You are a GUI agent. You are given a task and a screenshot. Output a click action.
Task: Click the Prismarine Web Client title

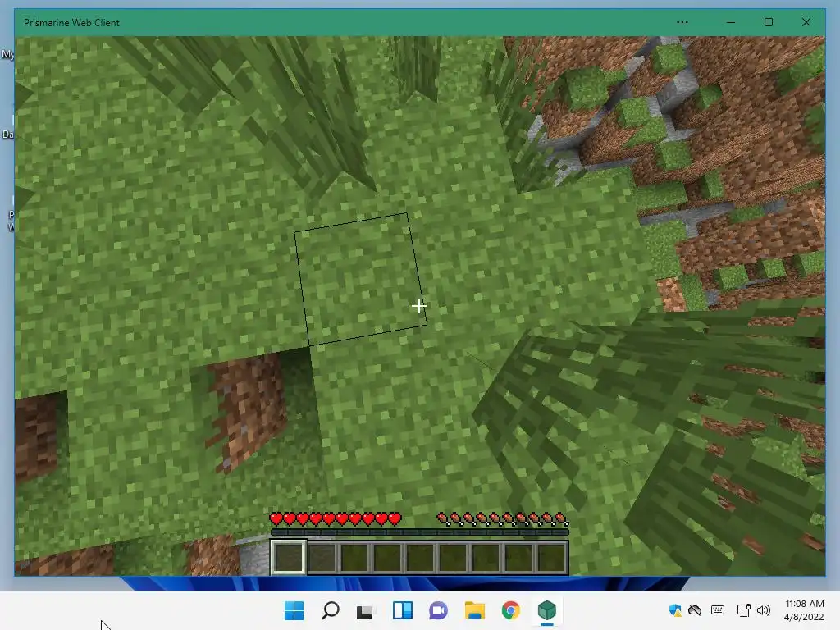pos(71,22)
